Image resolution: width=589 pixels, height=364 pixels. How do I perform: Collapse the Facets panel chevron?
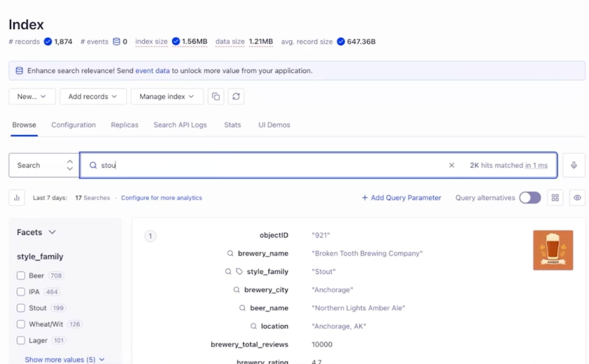pyautogui.click(x=52, y=232)
